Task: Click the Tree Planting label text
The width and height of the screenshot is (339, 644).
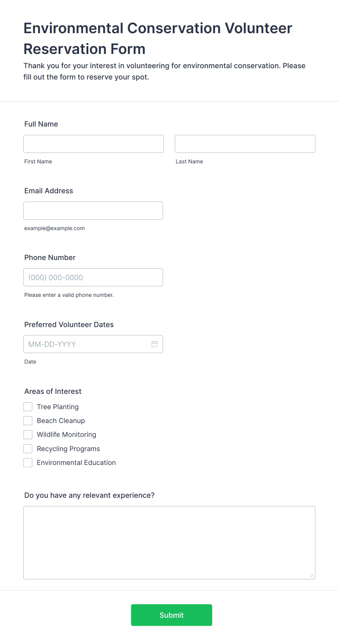Action: [58, 407]
